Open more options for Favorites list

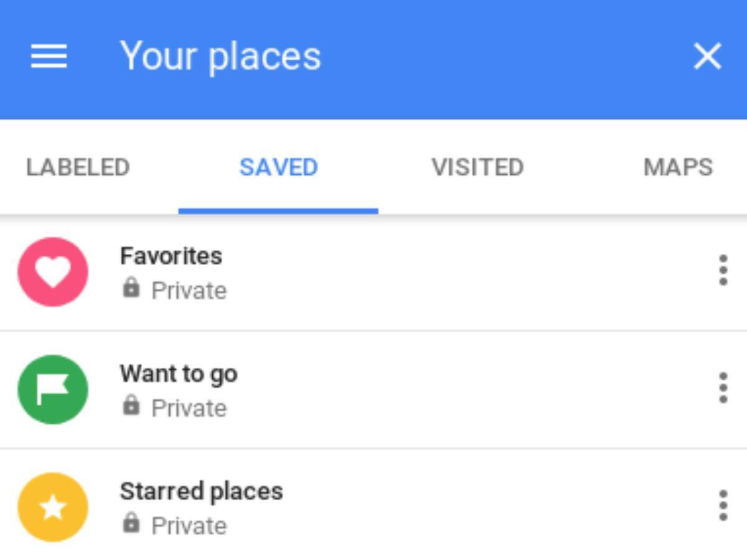point(723,270)
